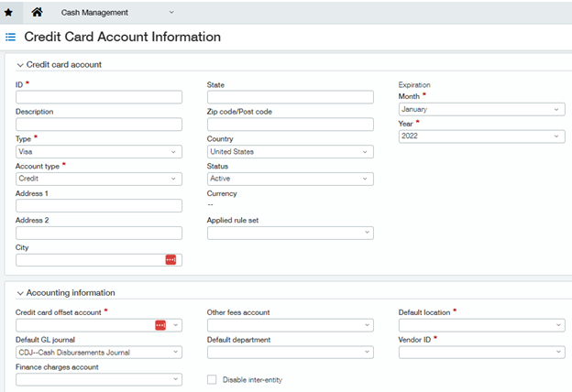This screenshot has width=572, height=392.
Task: Open the Status dropdown showing Active
Action: (291, 179)
